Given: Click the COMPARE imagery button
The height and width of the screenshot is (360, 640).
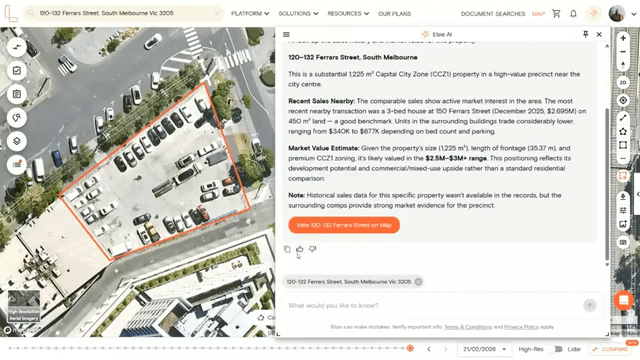Looking at the screenshot, I should click(611, 349).
